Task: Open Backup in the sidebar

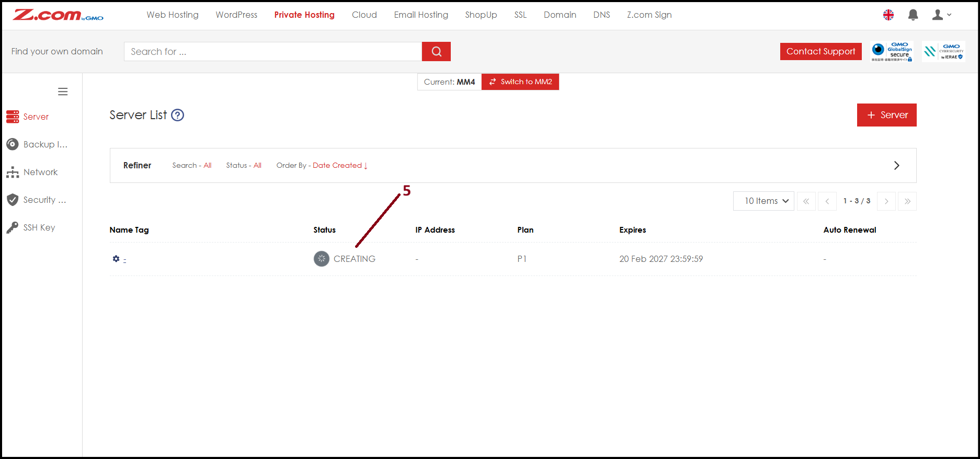Action: (37, 144)
